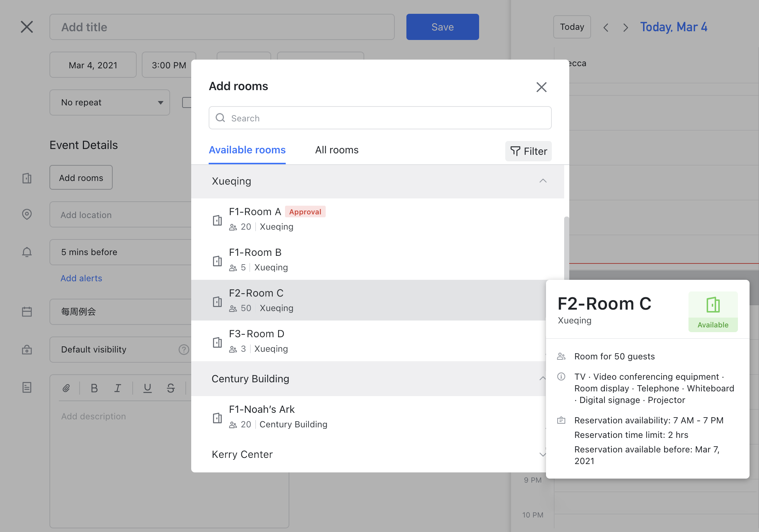Click Save to confirm the event

442,27
